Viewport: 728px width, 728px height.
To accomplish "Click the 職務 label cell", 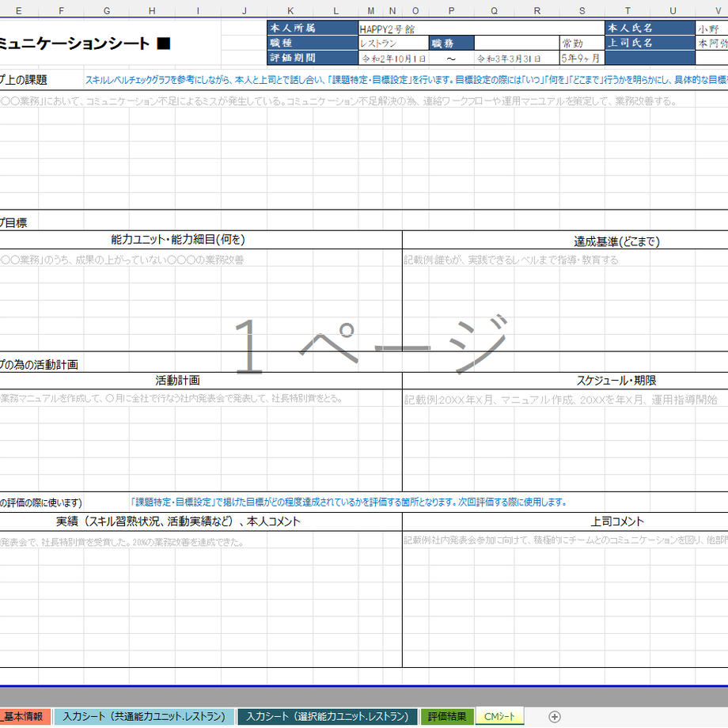I will pos(452,44).
